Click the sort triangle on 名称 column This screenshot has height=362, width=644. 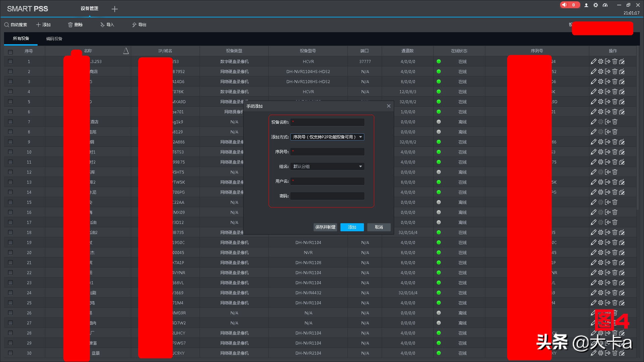126,51
